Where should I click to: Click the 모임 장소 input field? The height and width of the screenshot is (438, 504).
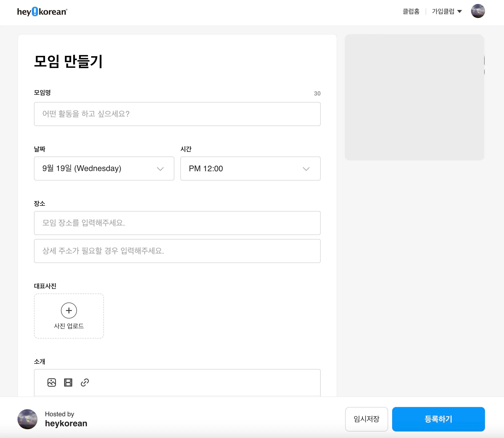coord(177,223)
